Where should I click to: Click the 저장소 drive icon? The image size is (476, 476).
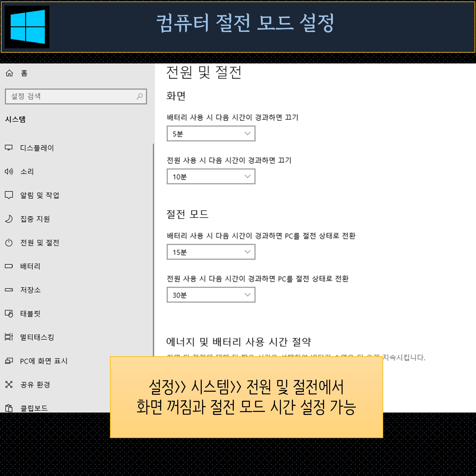pos(9,290)
